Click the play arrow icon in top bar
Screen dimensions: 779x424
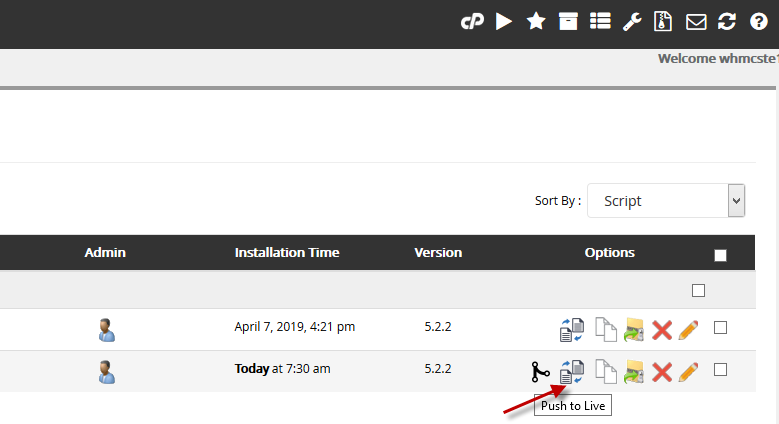click(504, 21)
